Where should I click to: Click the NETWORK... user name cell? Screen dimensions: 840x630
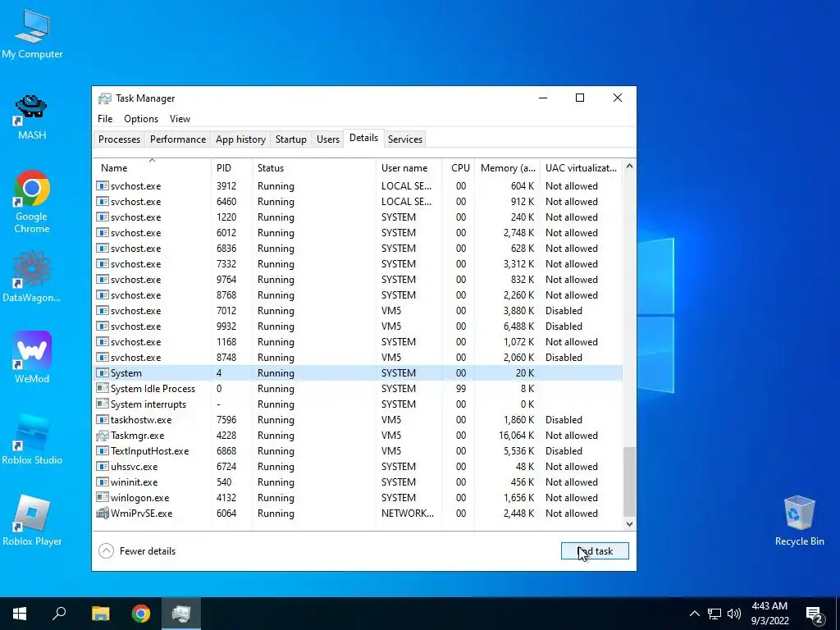[408, 514]
